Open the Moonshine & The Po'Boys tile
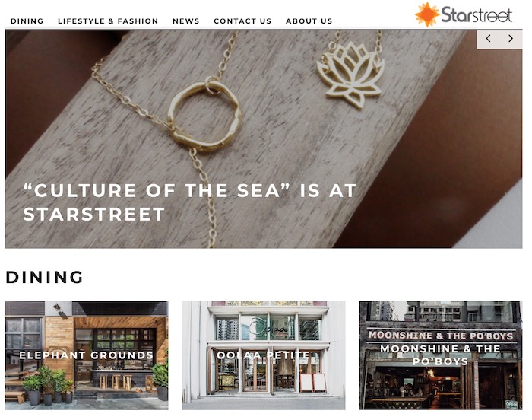 [441, 355]
